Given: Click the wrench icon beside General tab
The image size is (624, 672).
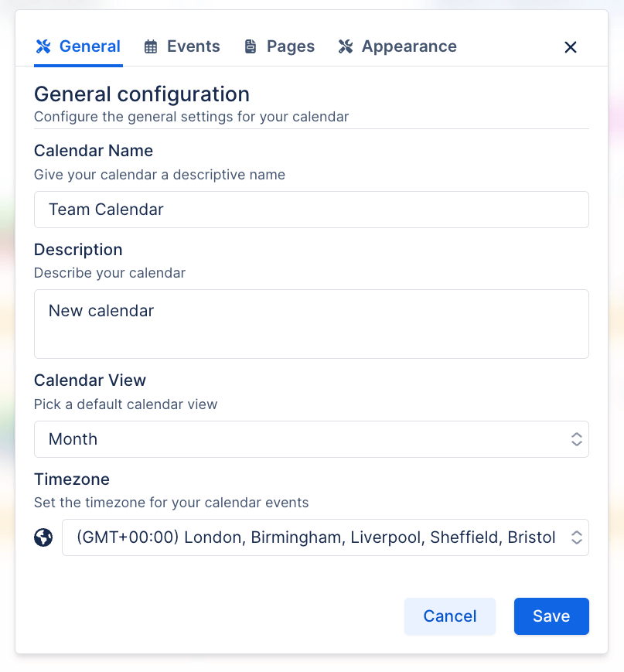Looking at the screenshot, I should [44, 46].
